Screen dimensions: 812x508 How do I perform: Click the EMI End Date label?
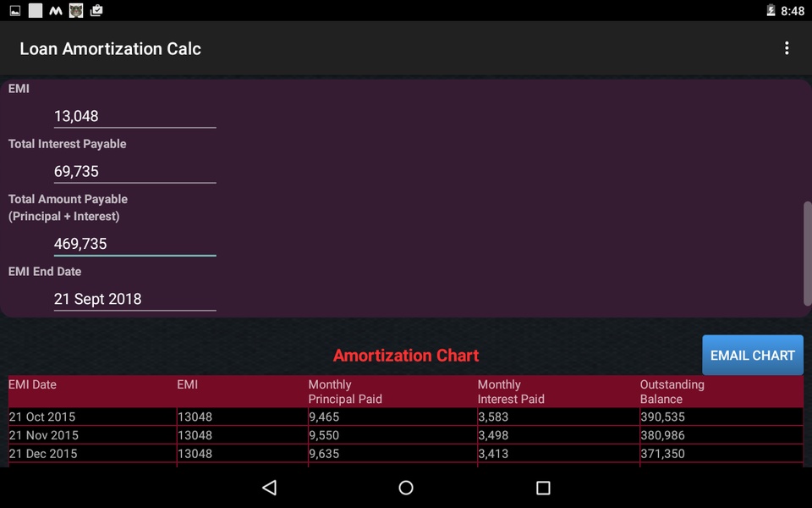click(x=45, y=272)
